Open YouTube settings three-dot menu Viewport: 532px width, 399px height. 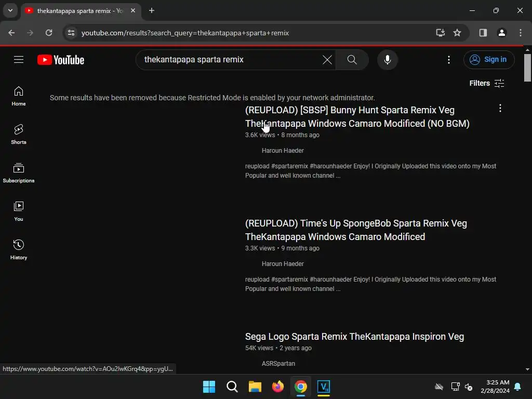(448, 60)
